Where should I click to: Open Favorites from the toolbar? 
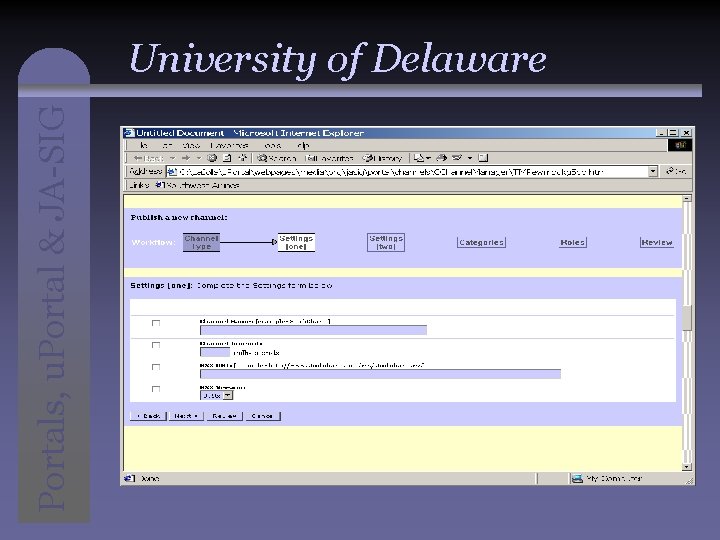[x=329, y=158]
